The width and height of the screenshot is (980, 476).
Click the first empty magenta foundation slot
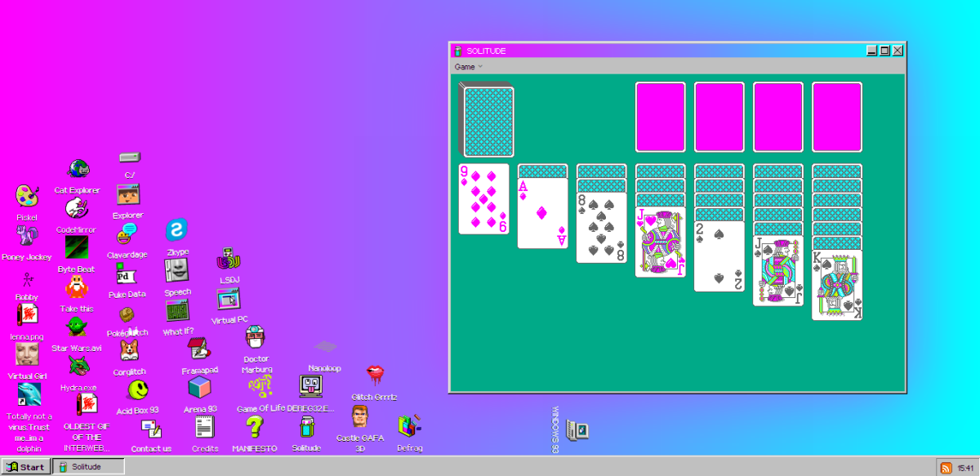661,117
